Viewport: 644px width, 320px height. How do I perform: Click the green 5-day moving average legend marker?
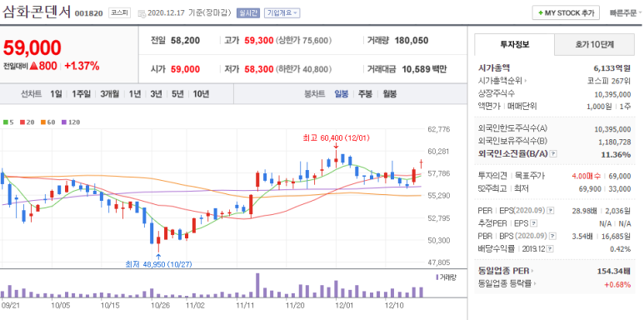coord(5,122)
